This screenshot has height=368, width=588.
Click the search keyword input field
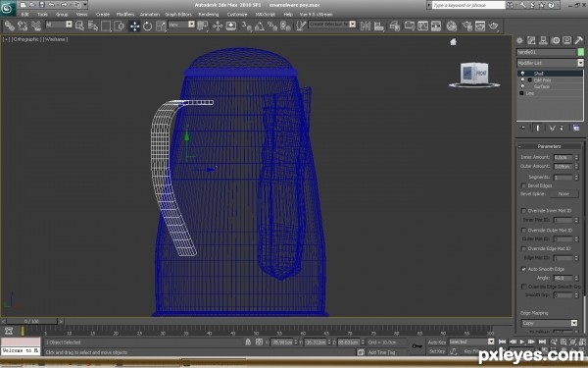468,5
